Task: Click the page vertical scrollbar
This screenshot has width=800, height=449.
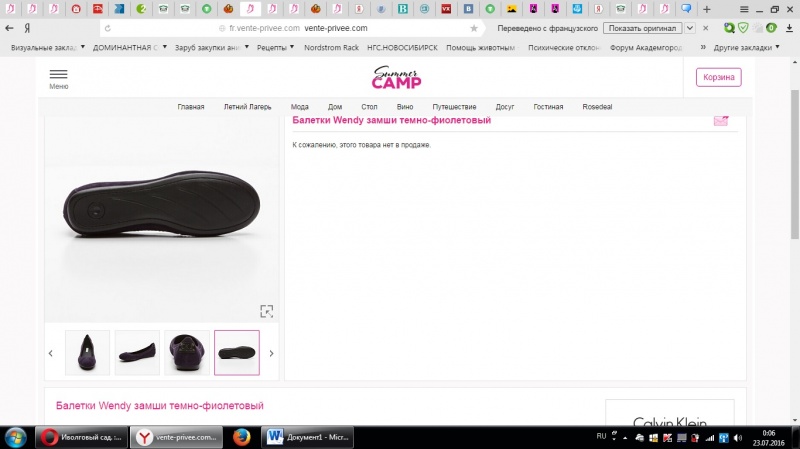Action: (x=794, y=163)
